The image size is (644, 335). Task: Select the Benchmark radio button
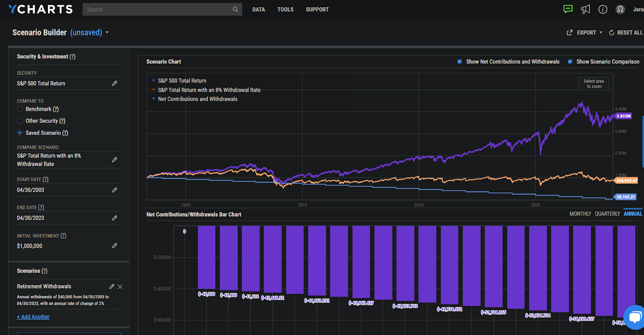(20, 109)
